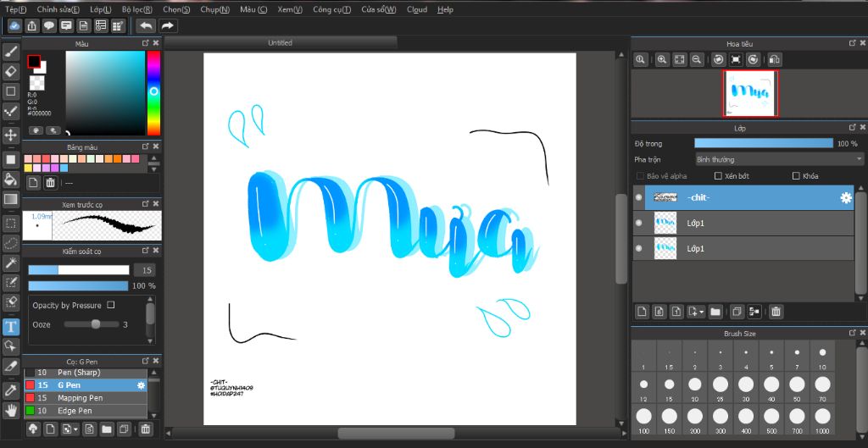Select the Pen (Sharp) brush

point(86,373)
